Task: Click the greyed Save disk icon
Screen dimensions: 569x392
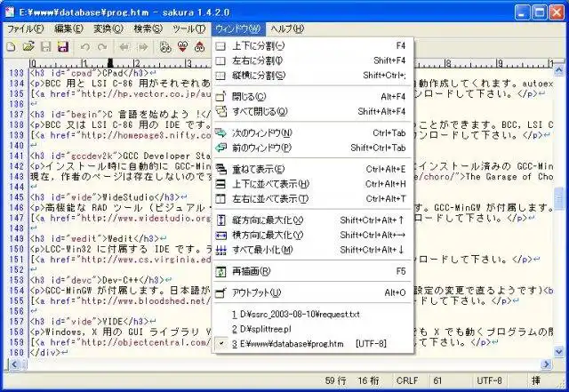Action: click(x=45, y=46)
